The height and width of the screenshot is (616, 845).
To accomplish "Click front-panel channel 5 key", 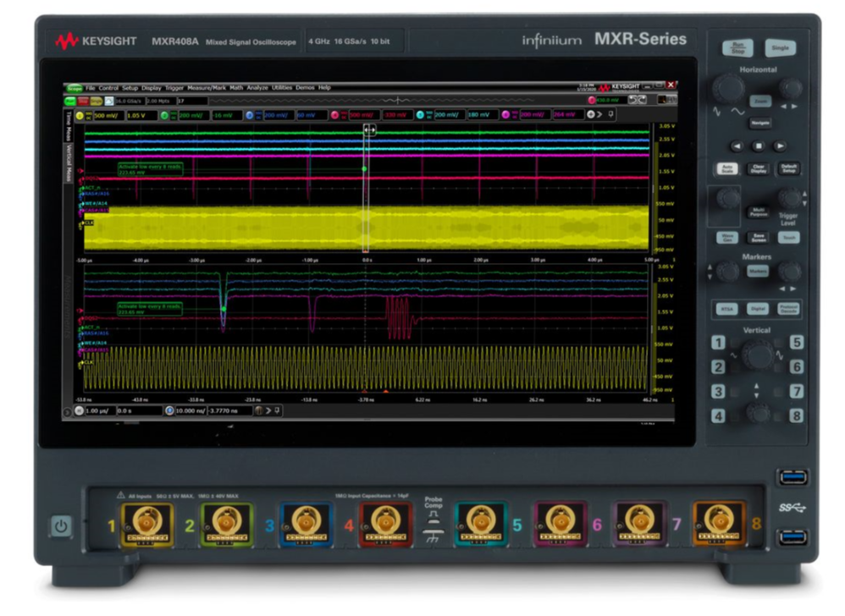I will tap(797, 343).
